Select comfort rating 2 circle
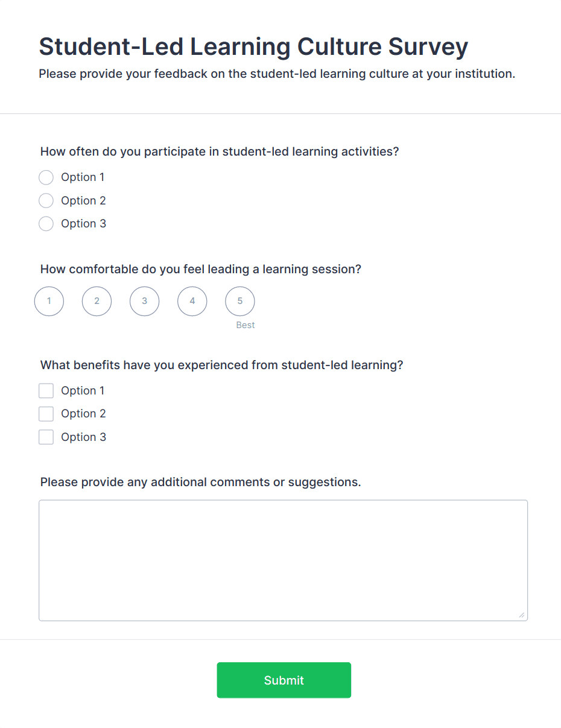The image size is (561, 728). (97, 301)
